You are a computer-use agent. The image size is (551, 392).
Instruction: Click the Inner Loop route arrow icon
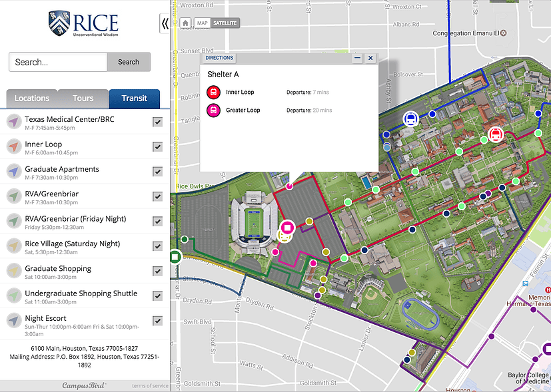click(14, 146)
